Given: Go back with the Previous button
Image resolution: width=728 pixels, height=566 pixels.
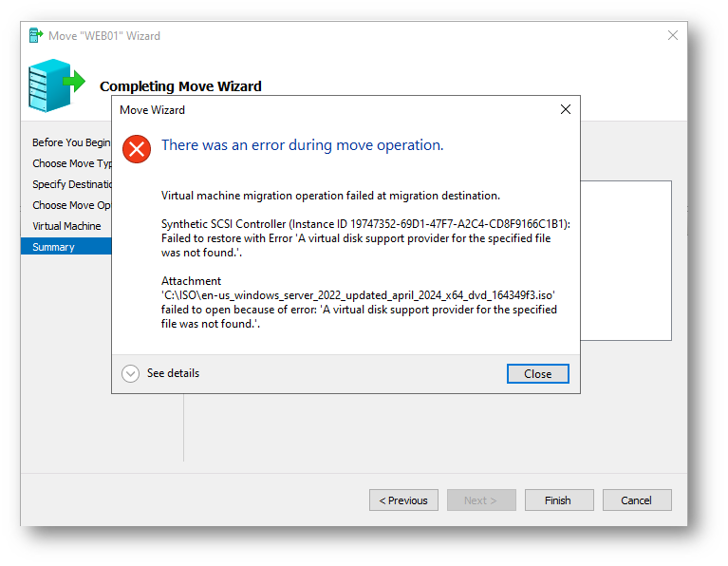Looking at the screenshot, I should point(403,500).
